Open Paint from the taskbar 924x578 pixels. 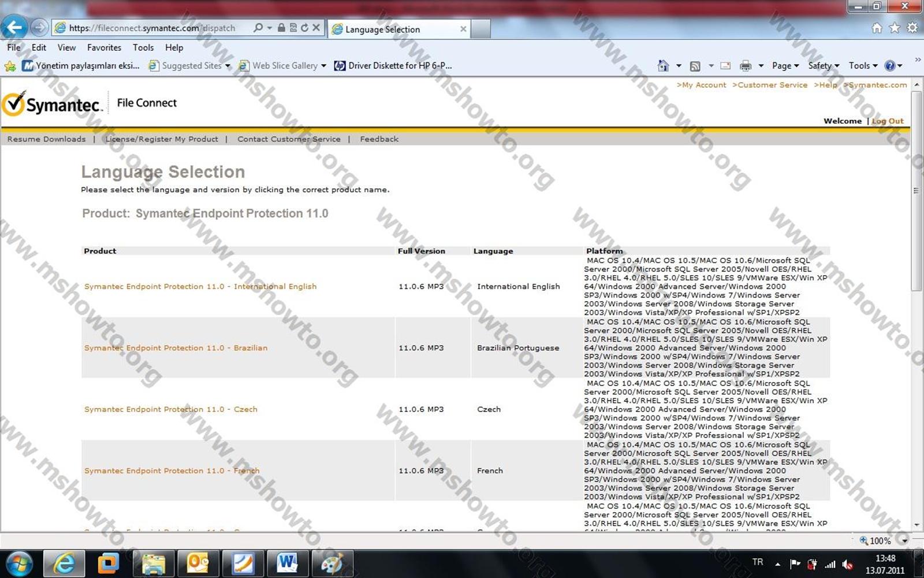click(331, 563)
